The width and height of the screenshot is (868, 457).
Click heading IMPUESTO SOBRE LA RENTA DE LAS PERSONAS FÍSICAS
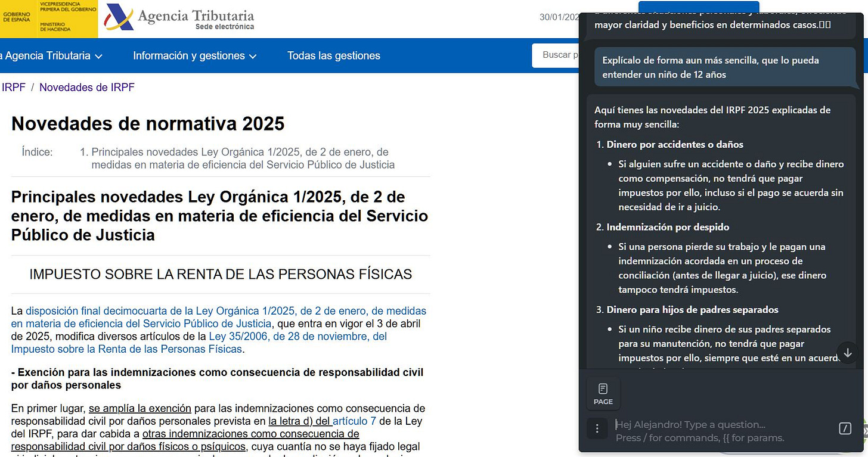[221, 274]
